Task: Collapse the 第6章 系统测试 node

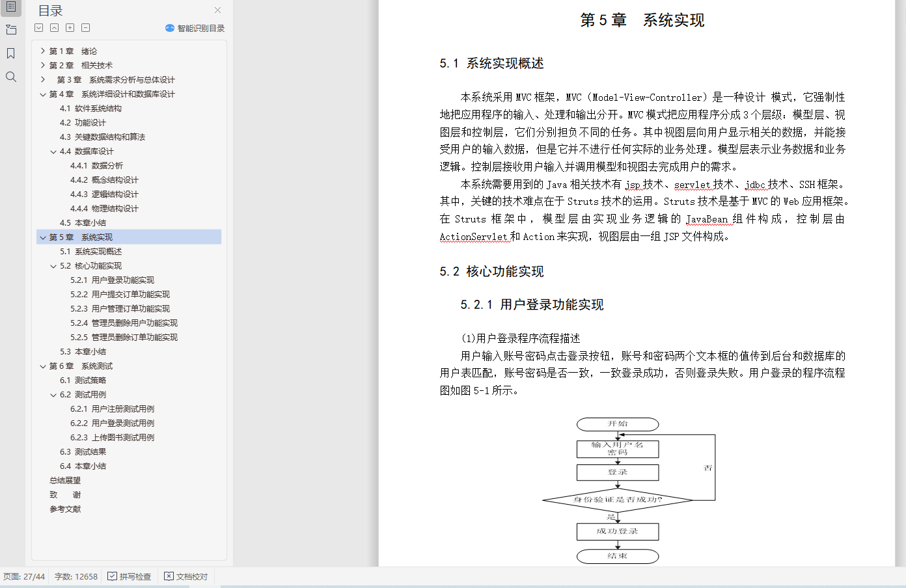Action: 43,366
